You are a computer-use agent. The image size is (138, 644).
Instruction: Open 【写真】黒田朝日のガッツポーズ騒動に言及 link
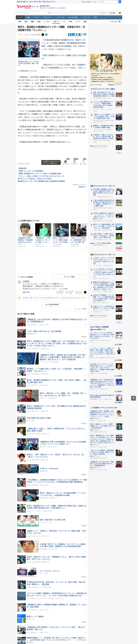pyautogui.click(x=64, y=57)
